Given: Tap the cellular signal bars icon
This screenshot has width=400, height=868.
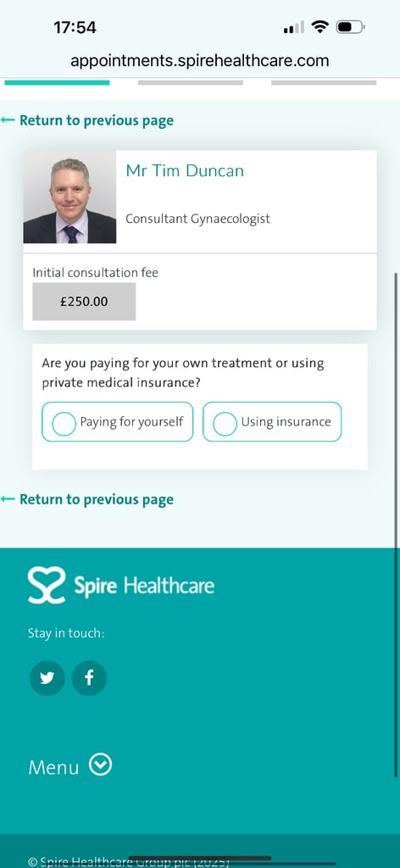Looking at the screenshot, I should pos(294,27).
